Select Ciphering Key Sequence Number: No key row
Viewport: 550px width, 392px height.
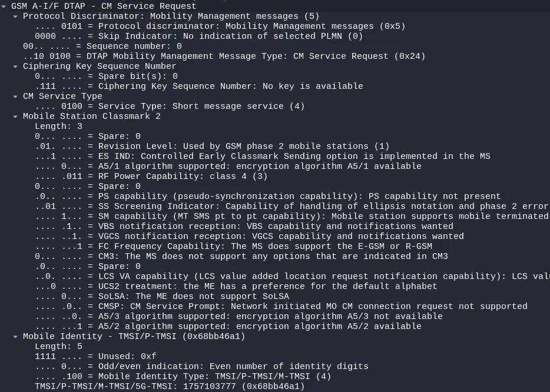point(198,87)
